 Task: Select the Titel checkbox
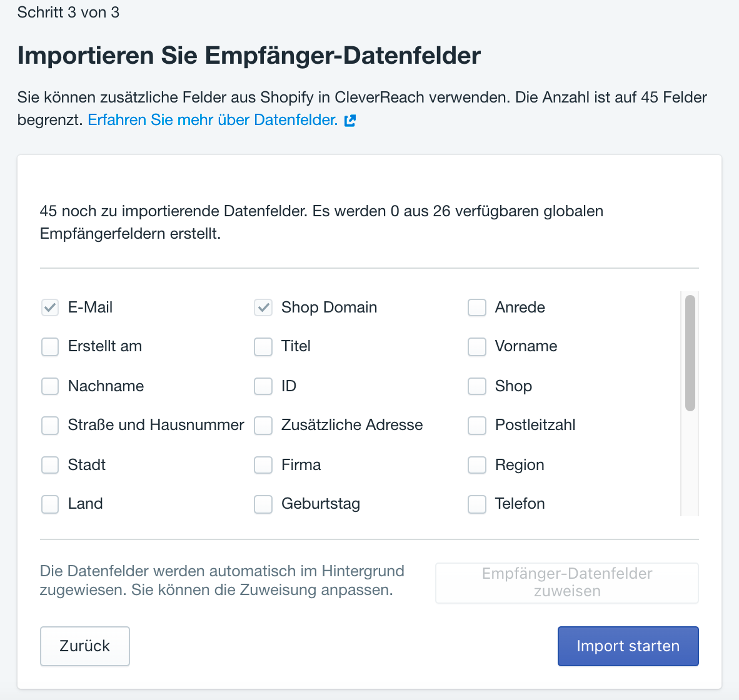point(263,347)
